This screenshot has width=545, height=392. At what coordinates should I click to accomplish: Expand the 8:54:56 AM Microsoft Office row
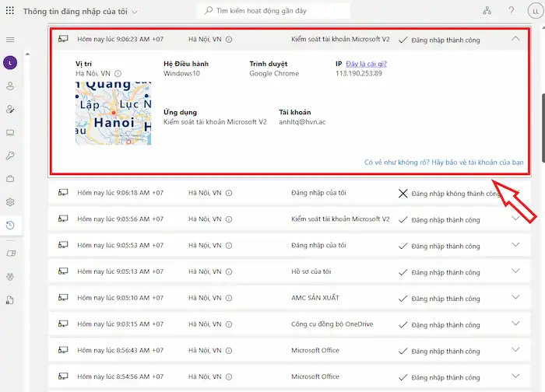pyautogui.click(x=515, y=376)
